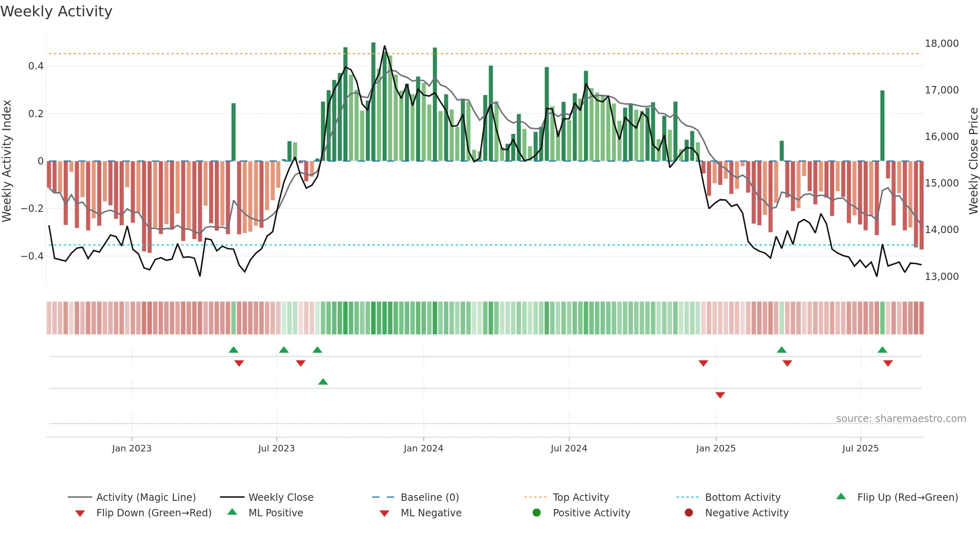Click the 16,000 price axis label
The height and width of the screenshot is (551, 980).
pos(942,136)
